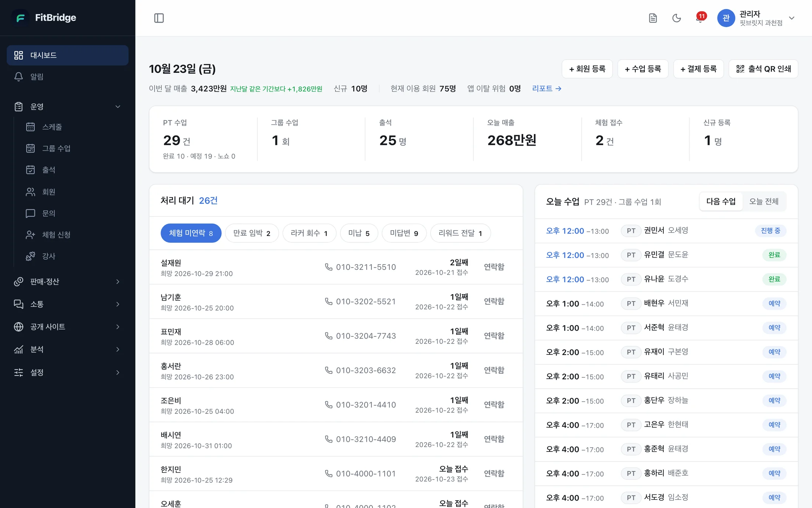
Task: Open 문의 inquiry menu item
Action: pyautogui.click(x=74, y=213)
